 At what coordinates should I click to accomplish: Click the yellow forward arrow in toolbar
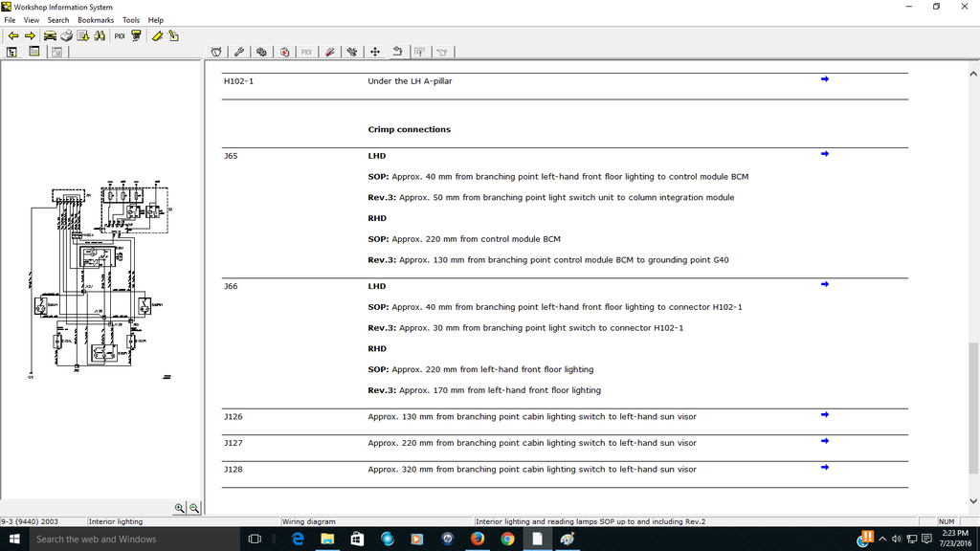(30, 35)
